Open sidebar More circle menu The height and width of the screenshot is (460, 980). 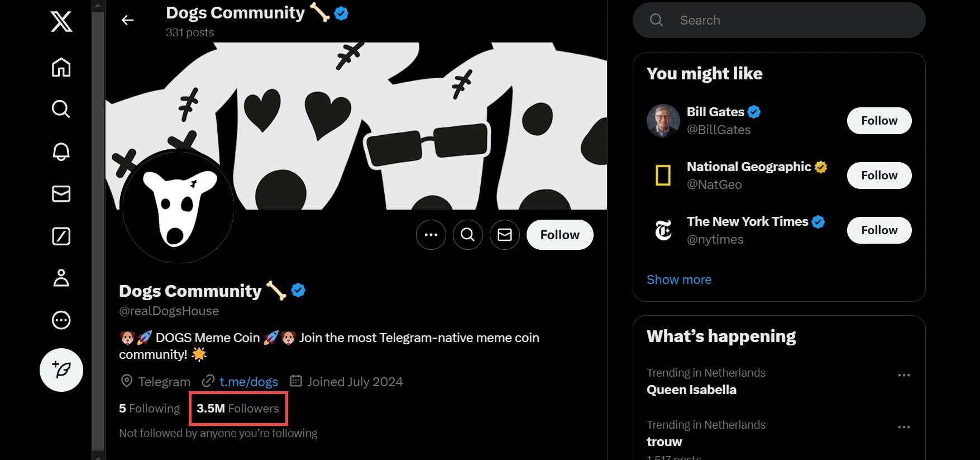[61, 320]
